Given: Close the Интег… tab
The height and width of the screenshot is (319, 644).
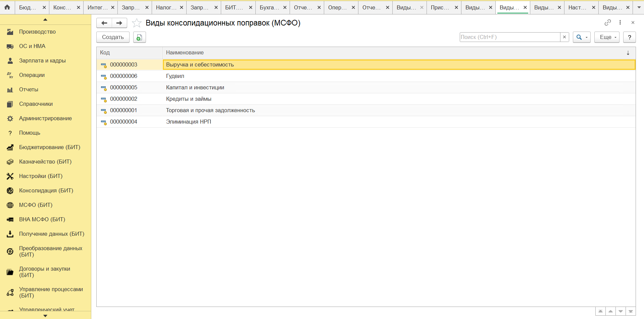Looking at the screenshot, I should pyautogui.click(x=112, y=7).
